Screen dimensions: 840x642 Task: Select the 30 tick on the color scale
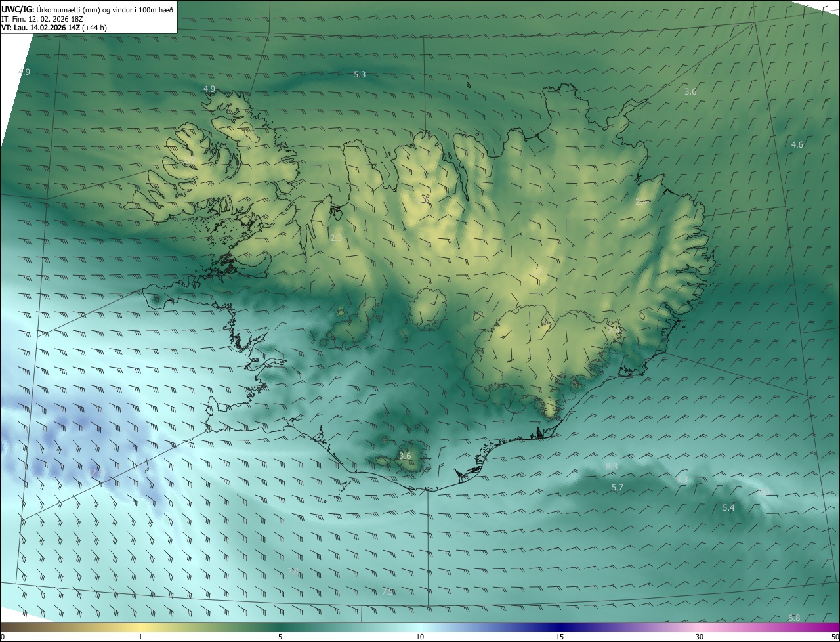(700, 637)
